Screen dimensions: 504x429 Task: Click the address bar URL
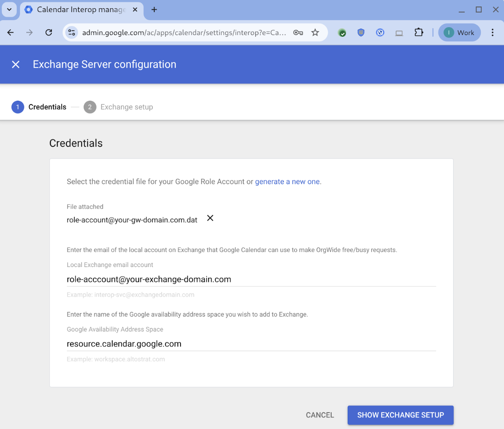(x=184, y=32)
